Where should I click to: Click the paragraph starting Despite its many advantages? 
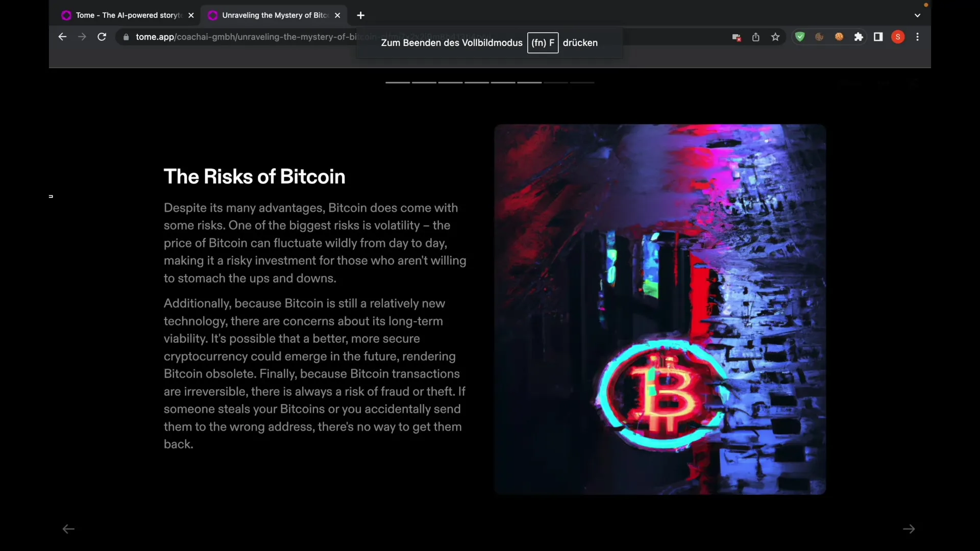[x=315, y=243]
